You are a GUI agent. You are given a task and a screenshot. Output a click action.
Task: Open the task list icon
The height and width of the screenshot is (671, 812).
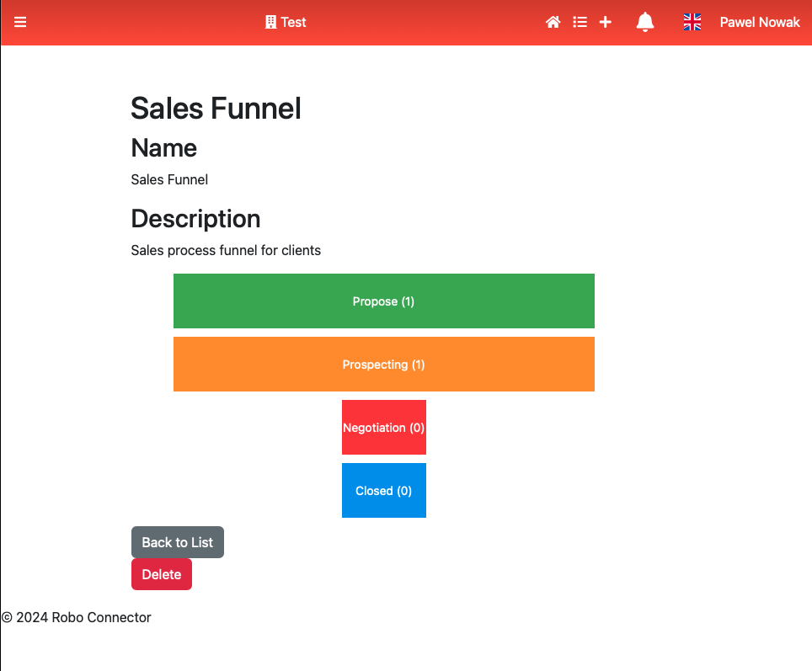click(580, 22)
